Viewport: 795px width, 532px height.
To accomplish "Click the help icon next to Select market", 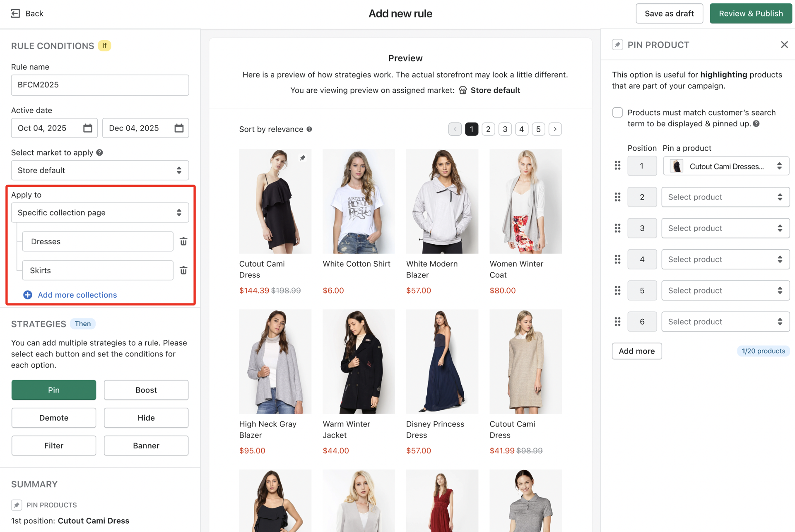I will (99, 152).
